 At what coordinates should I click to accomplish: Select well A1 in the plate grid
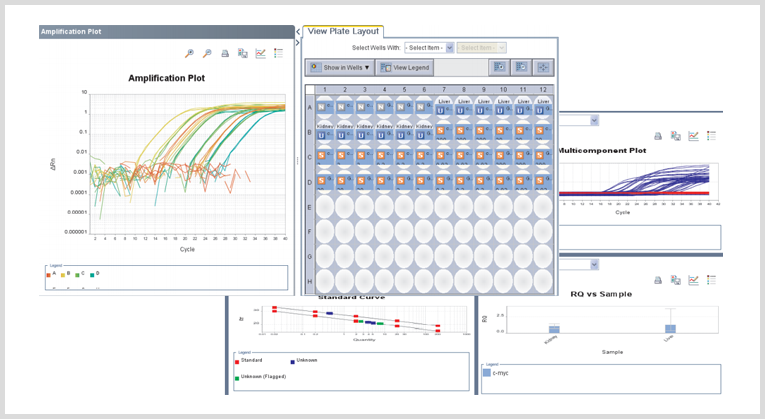(325, 106)
